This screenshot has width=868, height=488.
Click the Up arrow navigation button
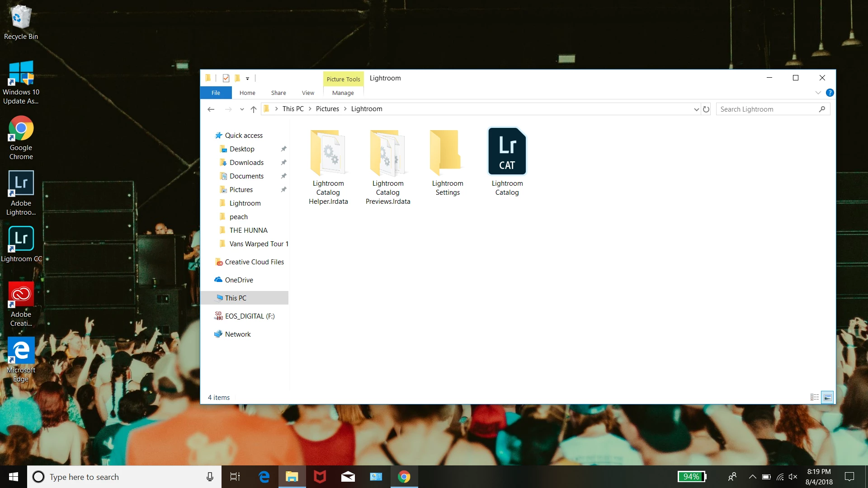coord(254,109)
